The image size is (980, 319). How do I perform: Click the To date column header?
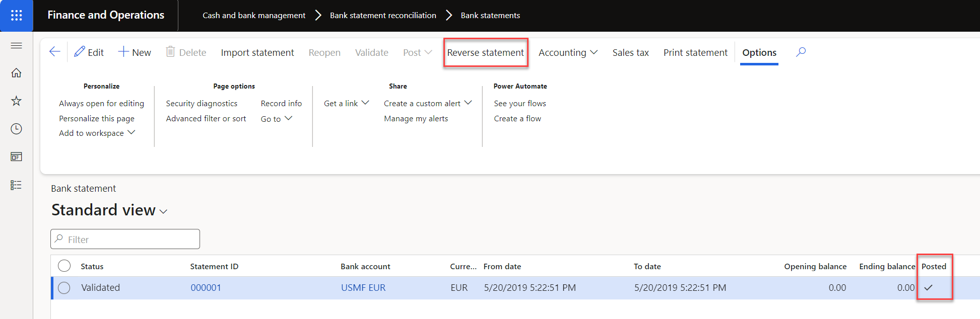(647, 267)
